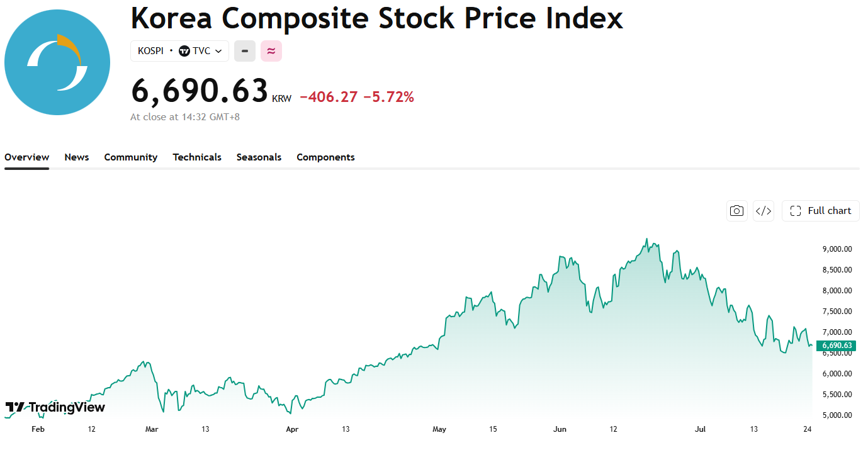Click the Full chart expand icon
The image size is (868, 450).
pos(796,211)
